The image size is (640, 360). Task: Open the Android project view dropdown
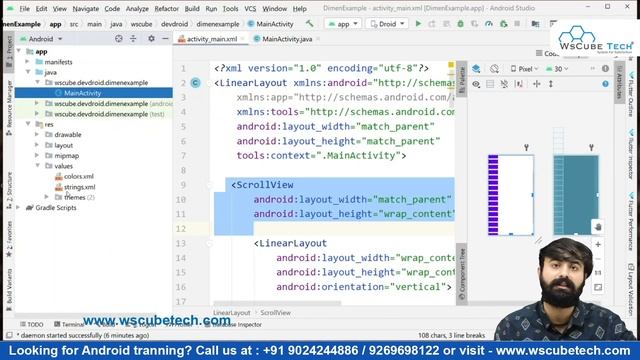(41, 39)
